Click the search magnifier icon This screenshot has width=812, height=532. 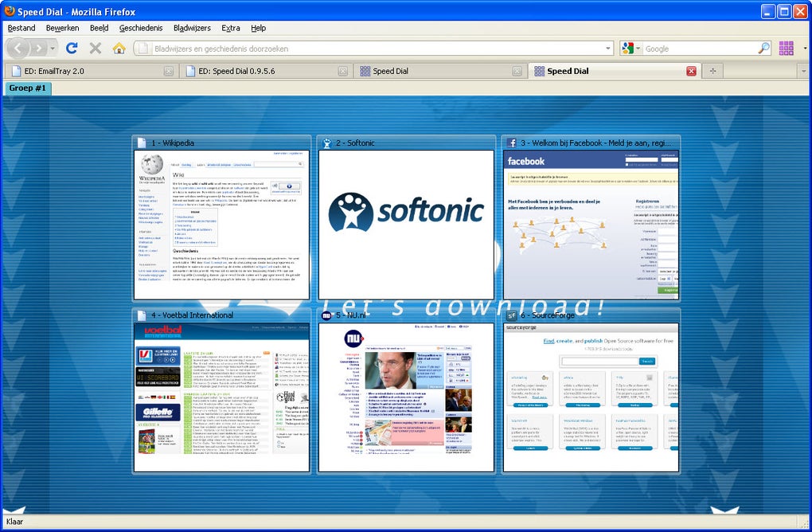point(764,48)
